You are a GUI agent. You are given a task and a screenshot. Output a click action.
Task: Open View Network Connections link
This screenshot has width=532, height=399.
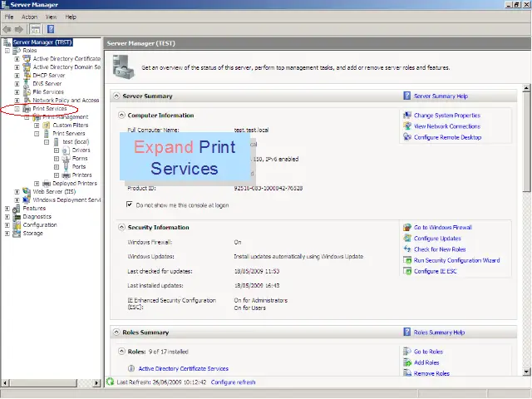tap(447, 126)
